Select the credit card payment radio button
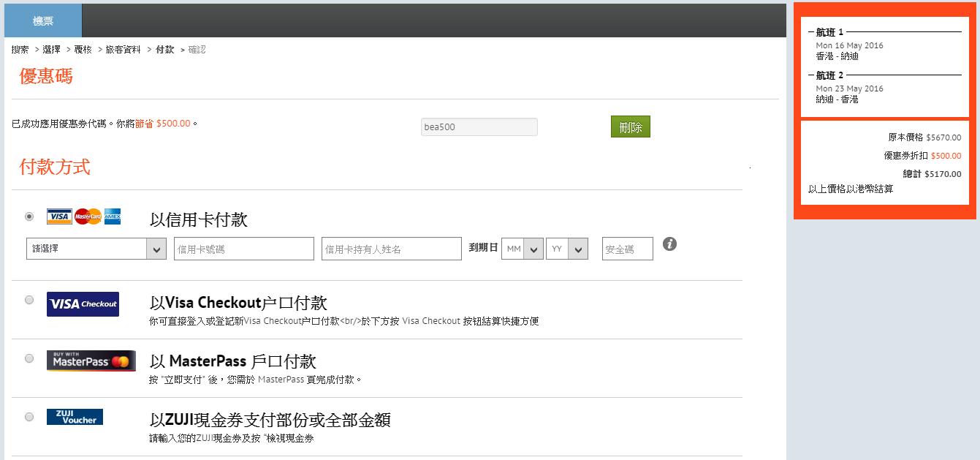The image size is (980, 460). click(x=29, y=216)
